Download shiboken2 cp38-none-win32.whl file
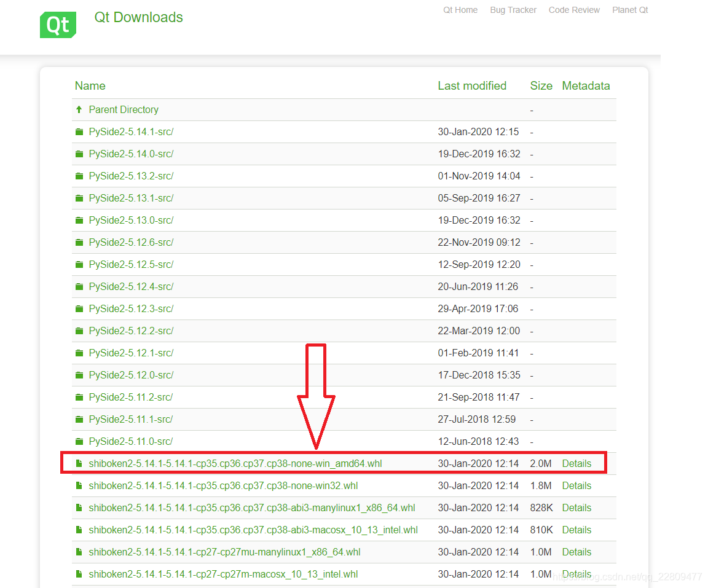 223,485
